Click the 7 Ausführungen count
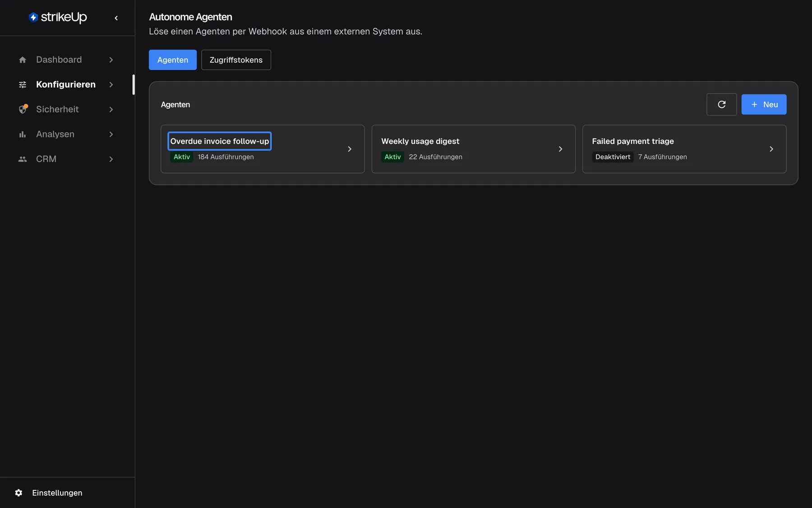The height and width of the screenshot is (508, 812). tap(662, 157)
